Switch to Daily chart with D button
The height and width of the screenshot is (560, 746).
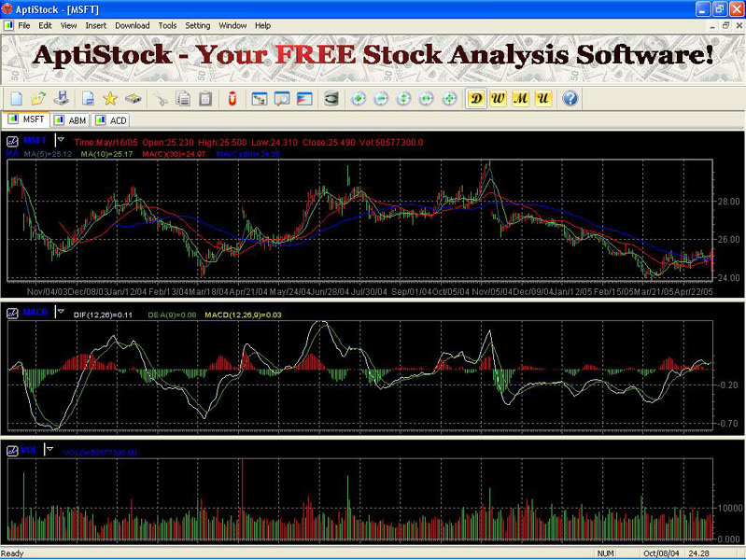(x=476, y=99)
